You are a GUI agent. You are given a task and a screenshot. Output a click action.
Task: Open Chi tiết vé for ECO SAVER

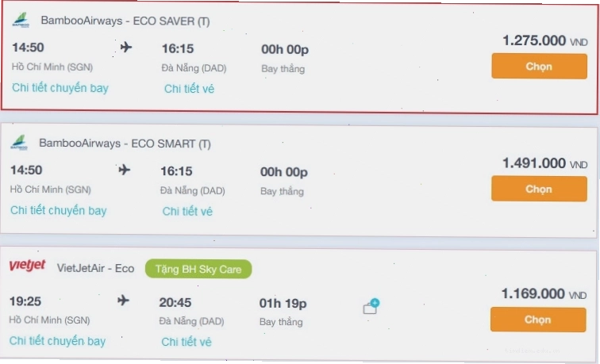(189, 89)
